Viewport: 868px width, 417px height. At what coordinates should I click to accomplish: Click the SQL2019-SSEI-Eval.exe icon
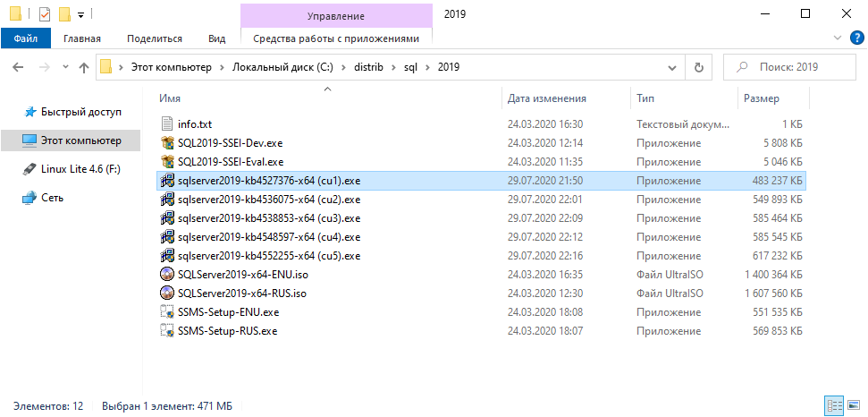click(x=167, y=162)
